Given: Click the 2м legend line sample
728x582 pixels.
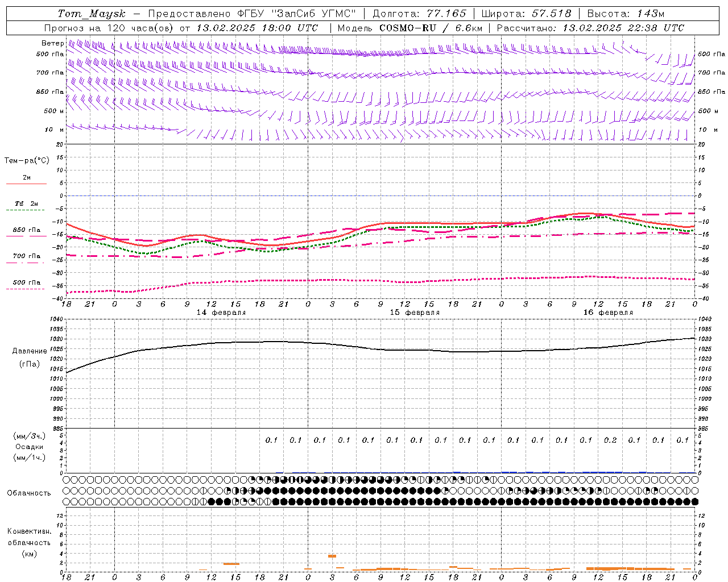Looking at the screenshot, I should coord(27,184).
